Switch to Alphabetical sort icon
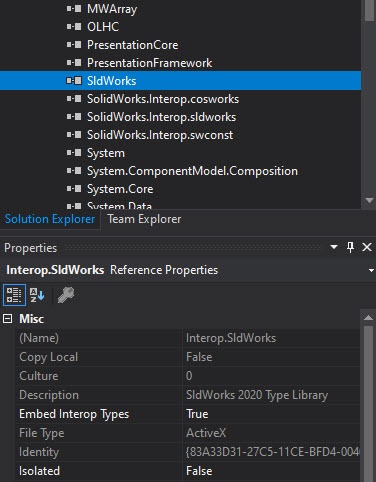Viewport: 376px width, 482px height. click(x=37, y=295)
